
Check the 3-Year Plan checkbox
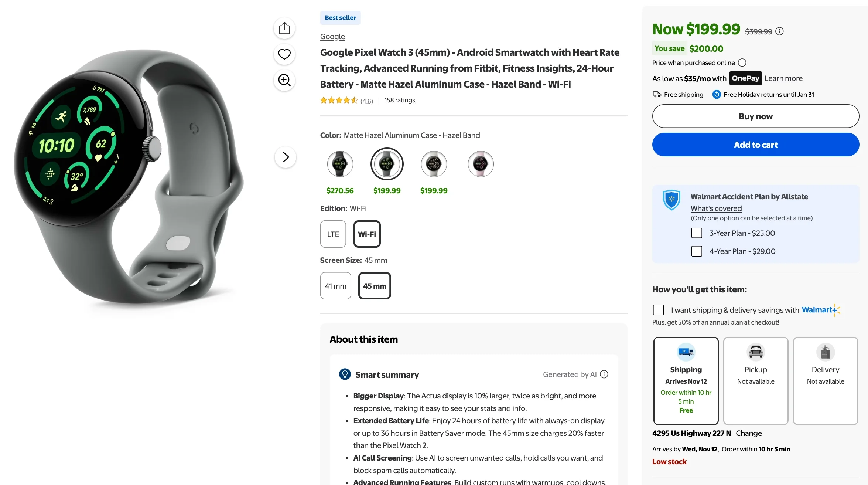(x=697, y=233)
